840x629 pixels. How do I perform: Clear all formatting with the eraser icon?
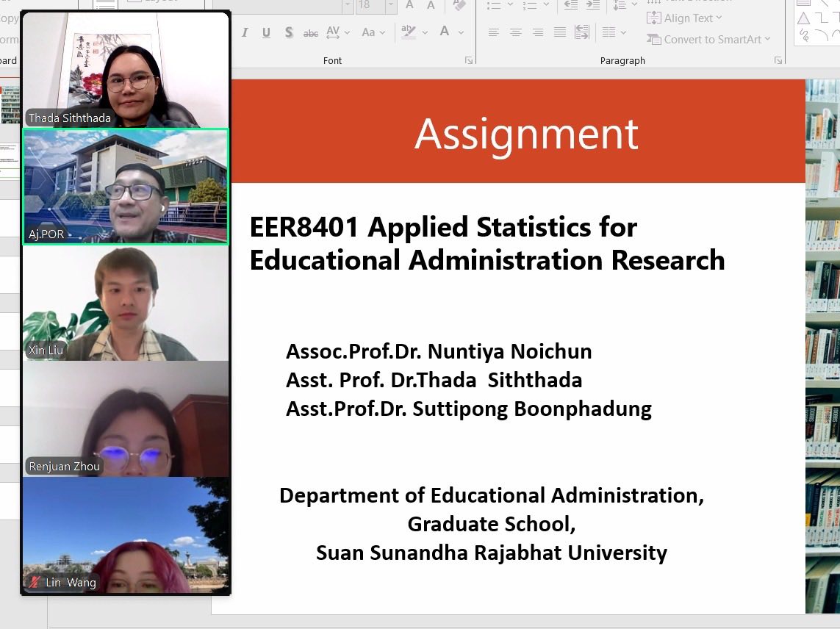[459, 5]
